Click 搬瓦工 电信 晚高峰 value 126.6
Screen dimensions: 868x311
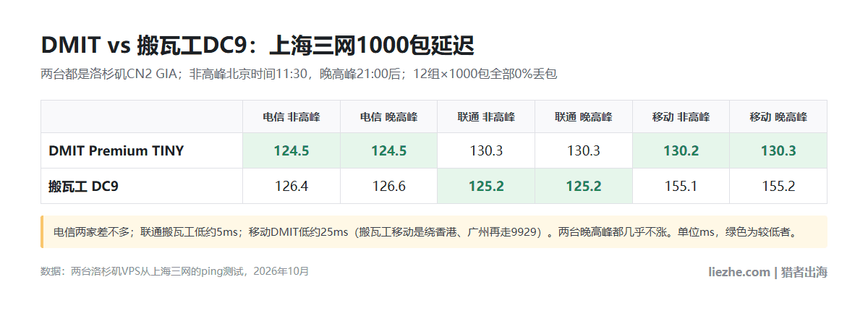click(388, 186)
